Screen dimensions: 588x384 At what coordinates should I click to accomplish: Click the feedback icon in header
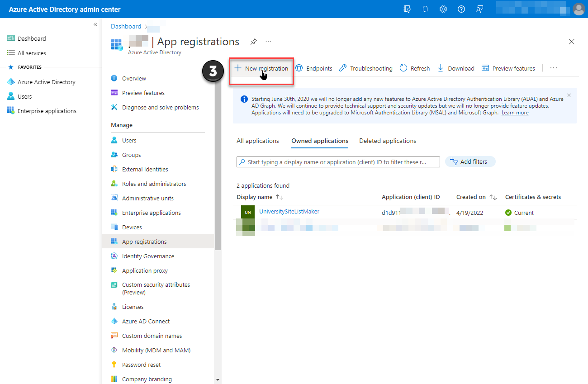(479, 9)
